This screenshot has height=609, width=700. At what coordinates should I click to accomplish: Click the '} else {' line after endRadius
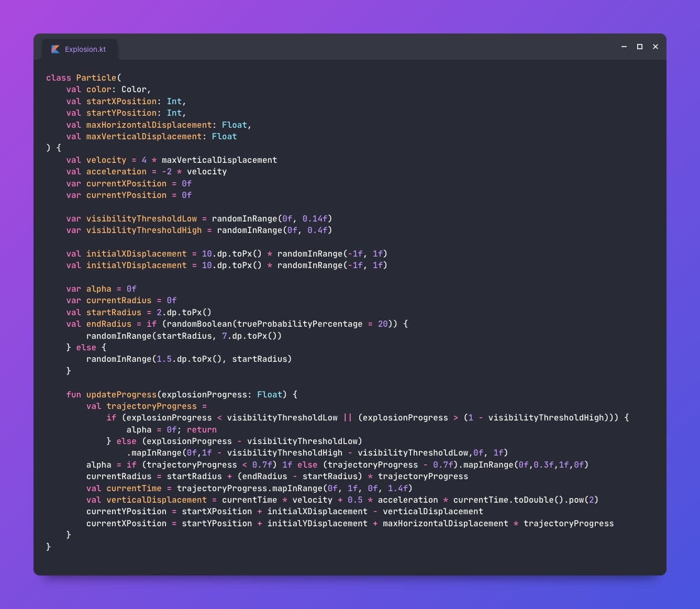[x=86, y=347]
